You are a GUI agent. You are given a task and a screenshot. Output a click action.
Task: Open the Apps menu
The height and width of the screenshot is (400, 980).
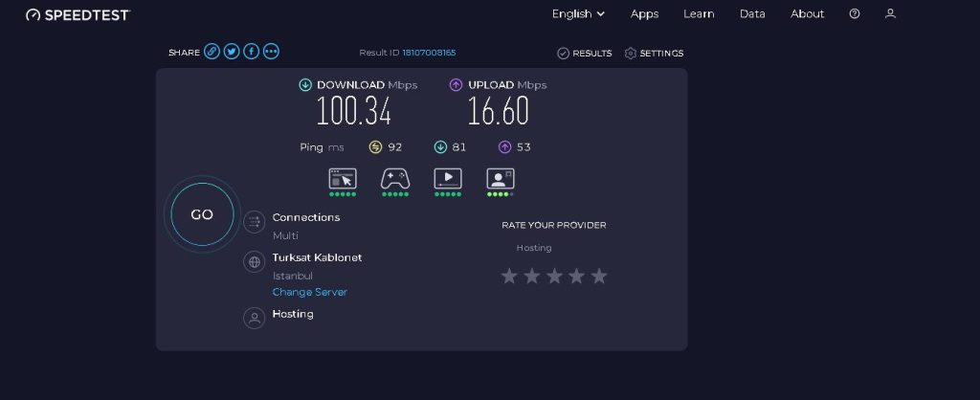[644, 13]
